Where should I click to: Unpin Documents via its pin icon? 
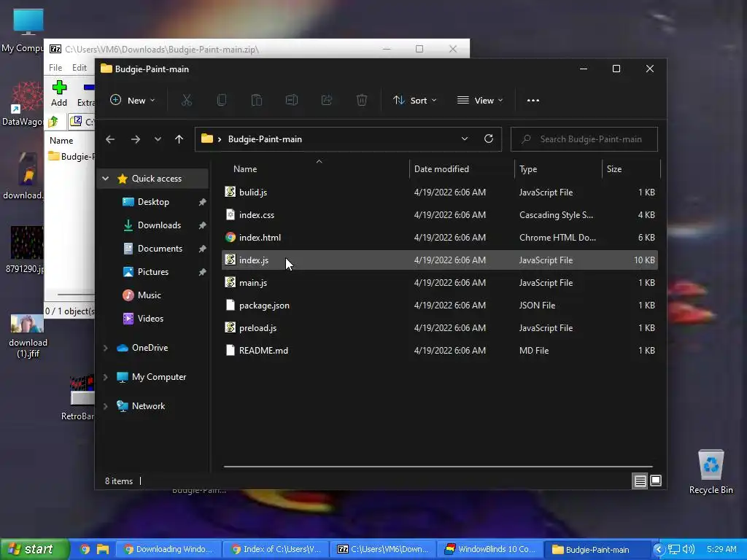coord(202,249)
